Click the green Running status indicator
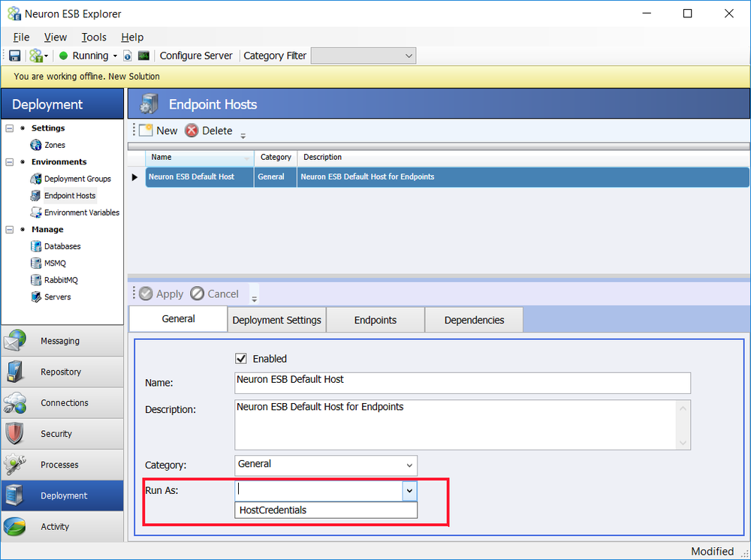Screen dimensions: 751x560 point(63,56)
